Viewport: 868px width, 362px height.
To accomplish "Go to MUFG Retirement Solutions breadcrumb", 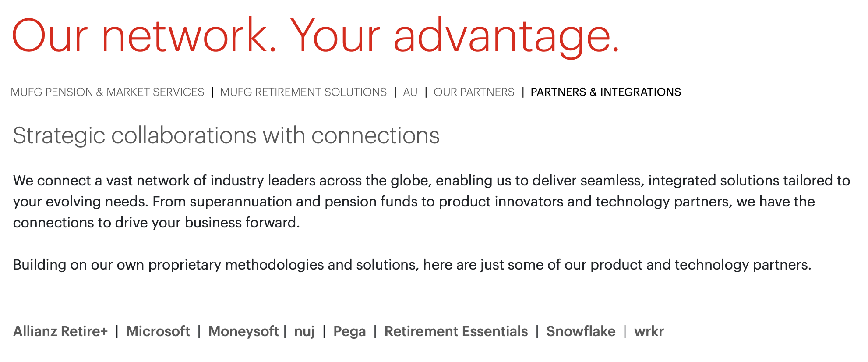I will [x=303, y=92].
